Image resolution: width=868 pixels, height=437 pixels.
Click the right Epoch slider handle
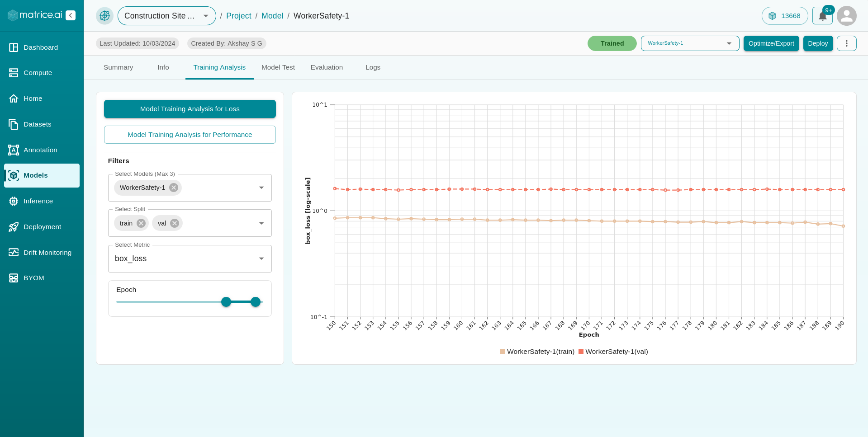tap(256, 302)
